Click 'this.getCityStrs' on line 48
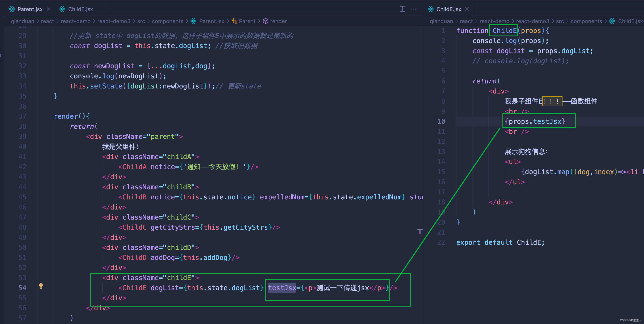 click(235, 227)
